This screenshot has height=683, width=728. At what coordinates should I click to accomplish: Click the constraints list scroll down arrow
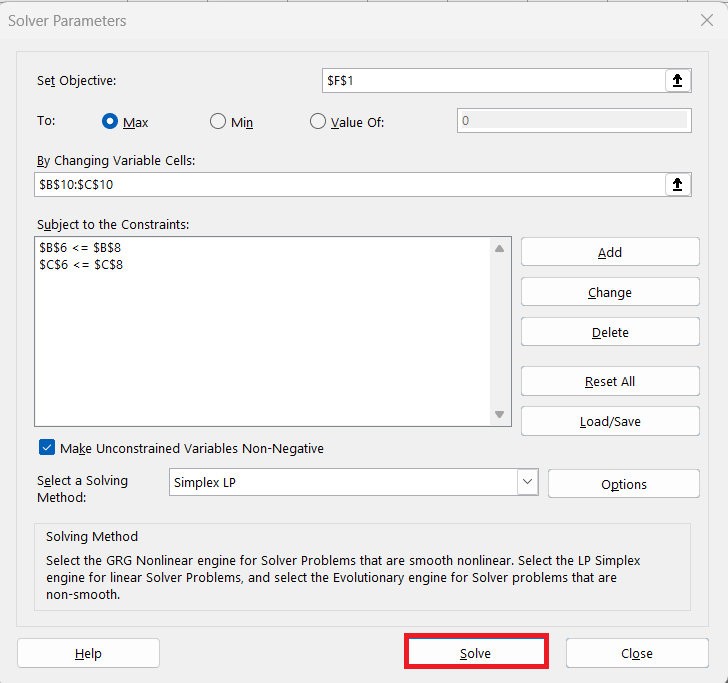click(x=500, y=414)
